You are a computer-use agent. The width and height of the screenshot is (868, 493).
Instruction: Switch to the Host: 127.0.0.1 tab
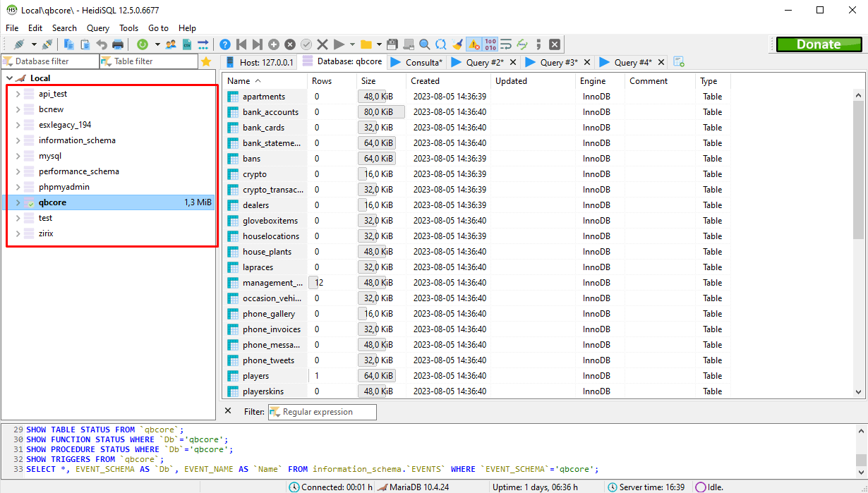[258, 62]
